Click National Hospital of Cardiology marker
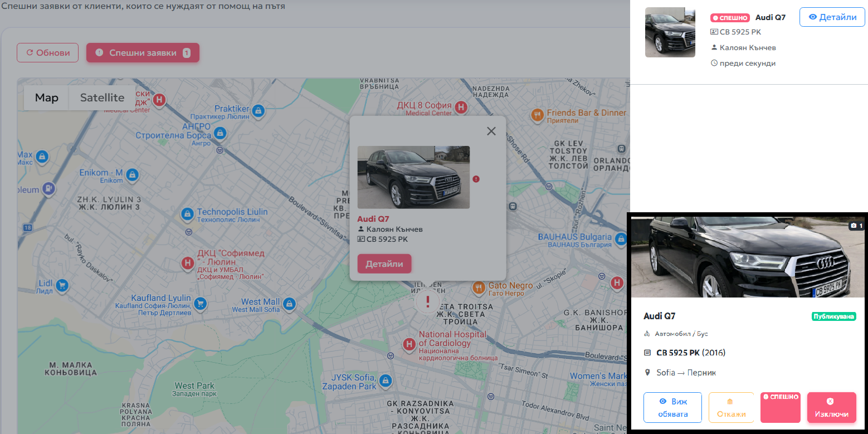The image size is (868, 434). tap(409, 344)
